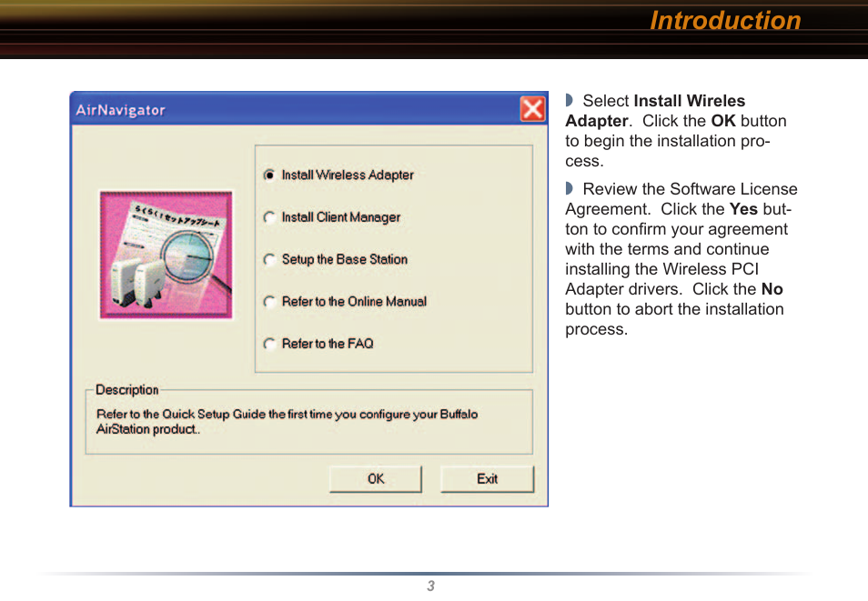Click the Description group label

126,390
